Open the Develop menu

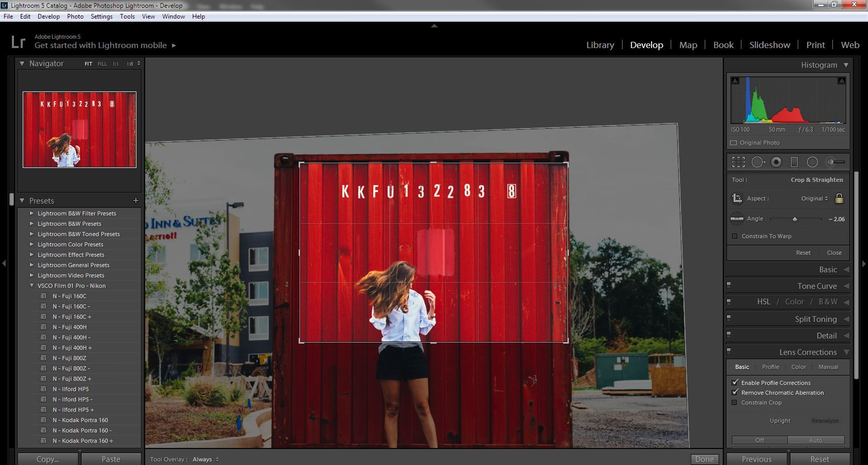tap(49, 17)
